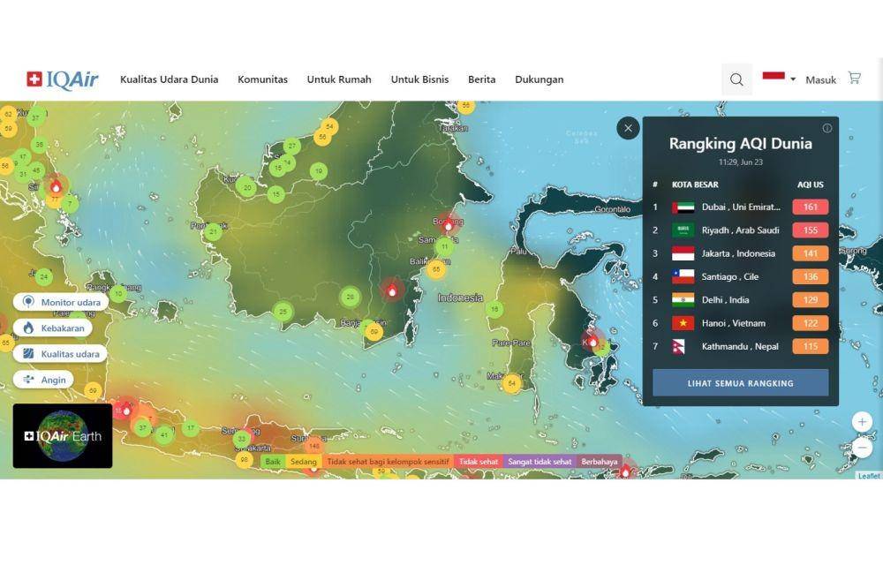This screenshot has height=588, width=883.
Task: Select Dubai, Uni Emirat ranking row
Action: coord(741,207)
